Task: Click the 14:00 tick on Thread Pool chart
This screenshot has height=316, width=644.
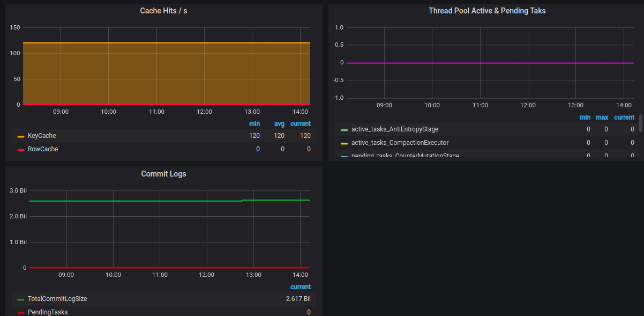Action: click(x=624, y=105)
